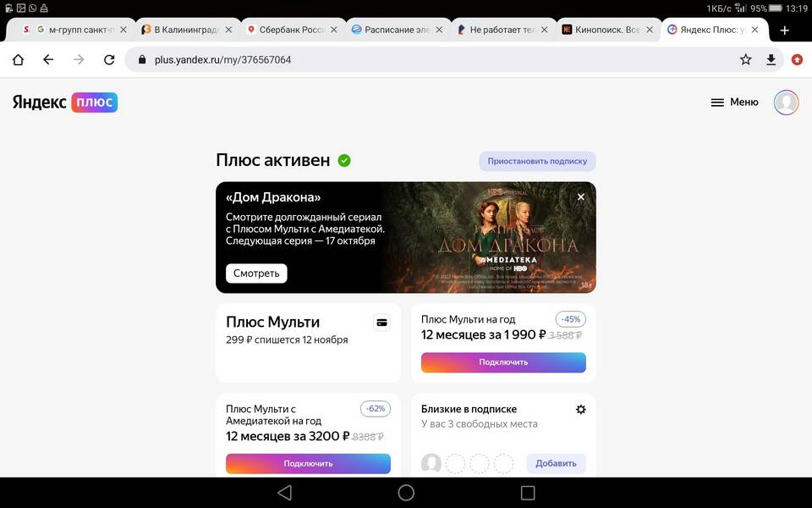This screenshot has width=812, height=508.
Task: Close the «В Калининграде» tab
Action: tap(228, 30)
